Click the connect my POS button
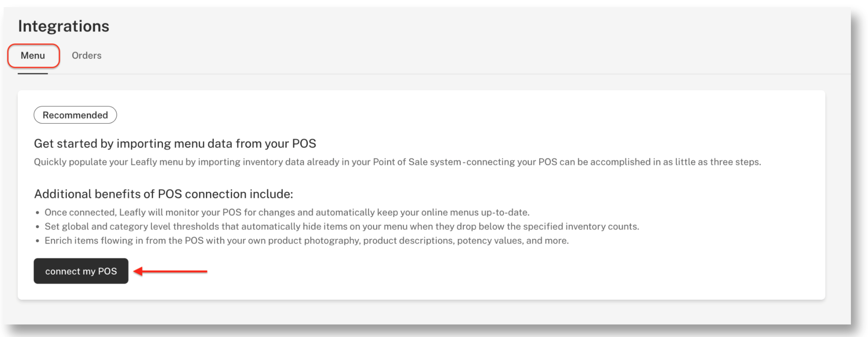 81,271
